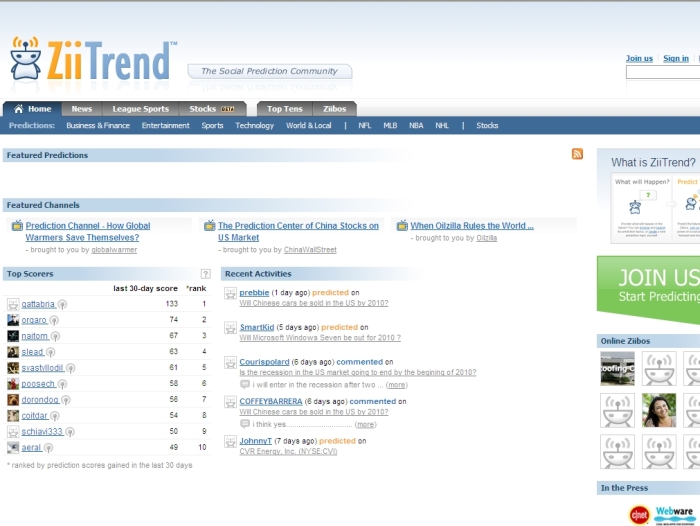Click the comment bubble under COFFEYBARRERA's activity
This screenshot has height=526, width=700.
tap(245, 423)
